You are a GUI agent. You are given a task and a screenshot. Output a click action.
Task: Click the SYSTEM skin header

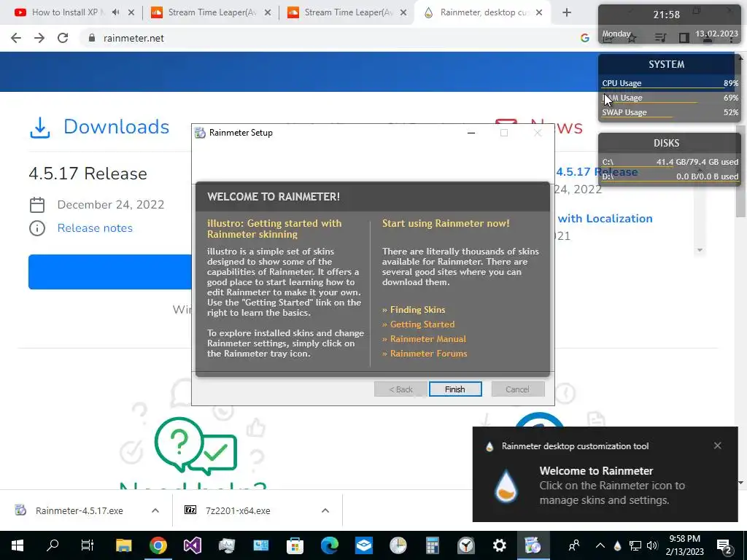click(x=666, y=64)
